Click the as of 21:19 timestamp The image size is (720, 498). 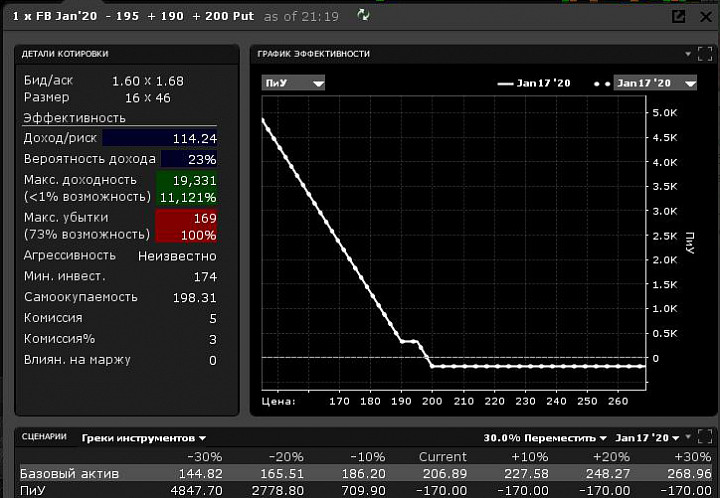[301, 17]
